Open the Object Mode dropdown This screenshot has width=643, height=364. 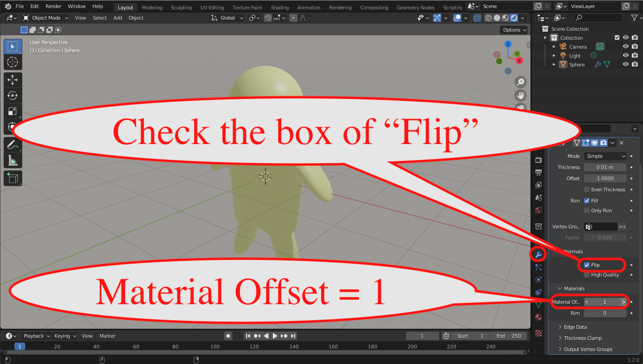(x=45, y=18)
